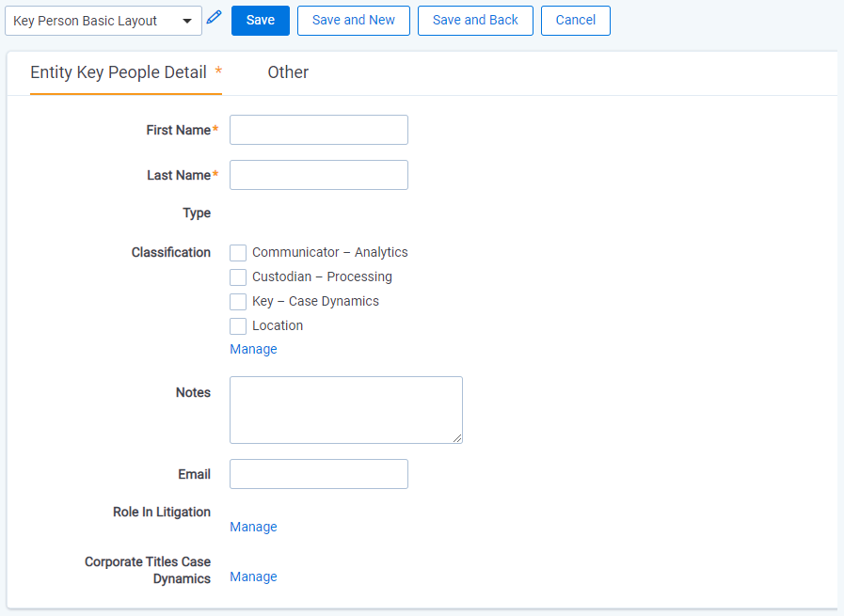Open Manage link for Corporate Titles Case Dynamics
Image resolution: width=844 pixels, height=616 pixels.
coord(253,577)
